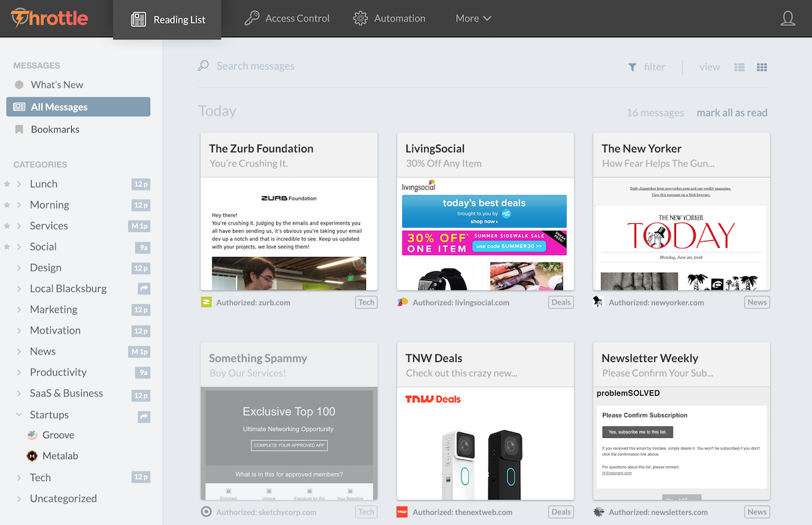Image resolution: width=812 pixels, height=525 pixels.
Task: Click the Deals tag on TNW Deals card
Action: pyautogui.click(x=561, y=512)
